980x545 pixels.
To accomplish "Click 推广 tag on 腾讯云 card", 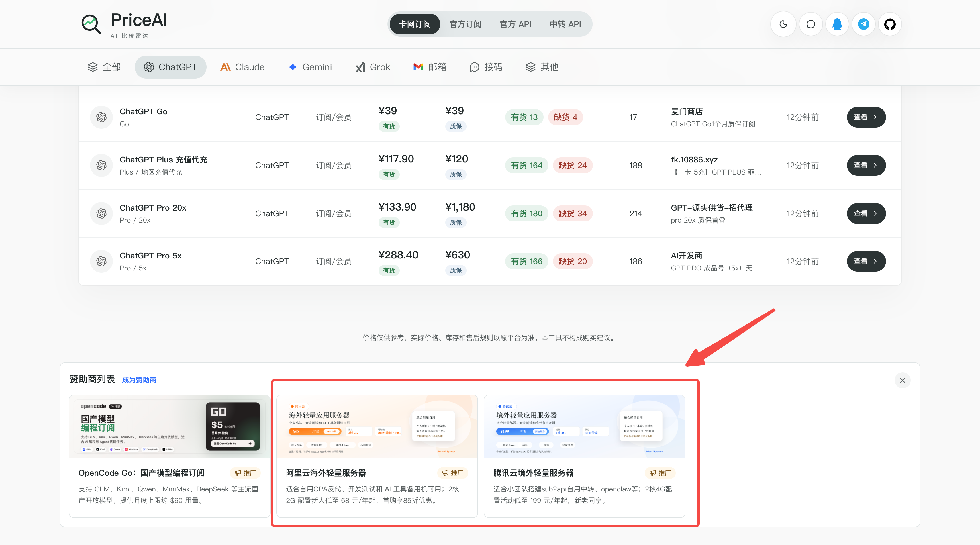I will tap(660, 473).
